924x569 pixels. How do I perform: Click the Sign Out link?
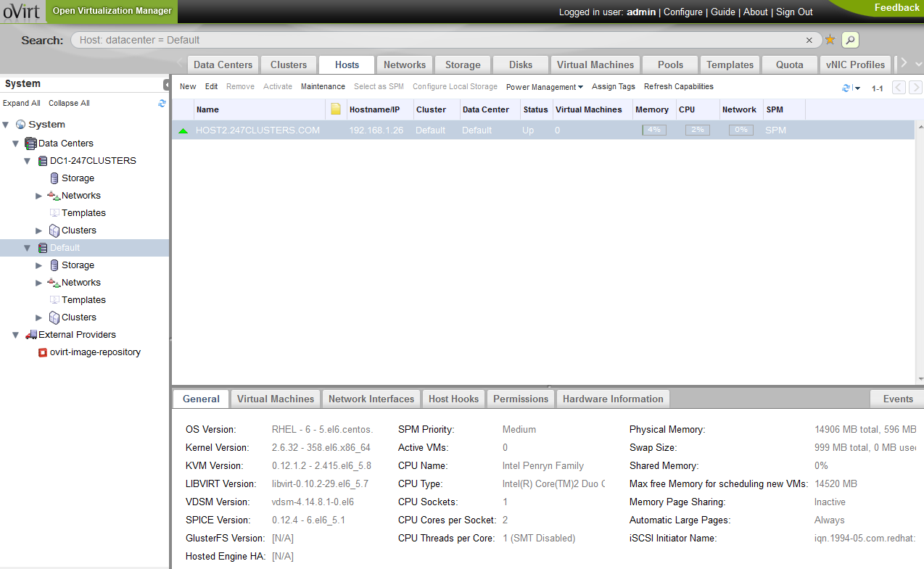[x=794, y=12]
